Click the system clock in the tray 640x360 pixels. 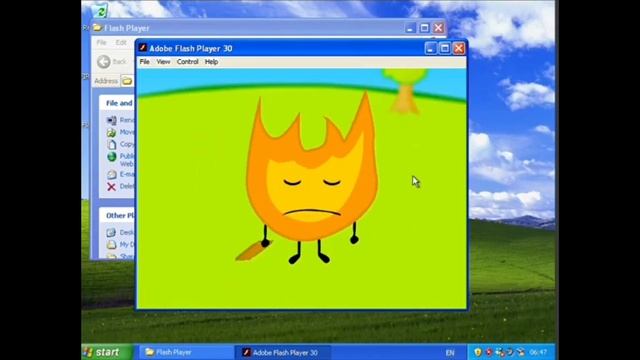point(538,352)
